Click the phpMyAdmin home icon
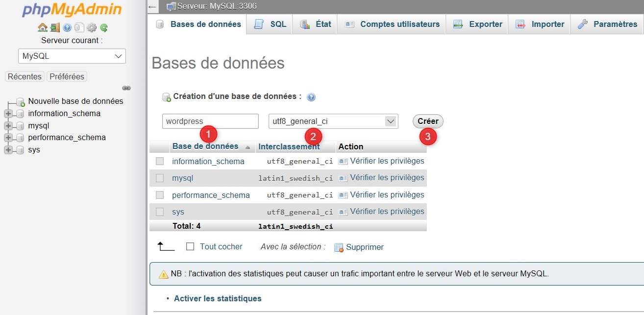Image resolution: width=644 pixels, height=315 pixels. (43, 27)
